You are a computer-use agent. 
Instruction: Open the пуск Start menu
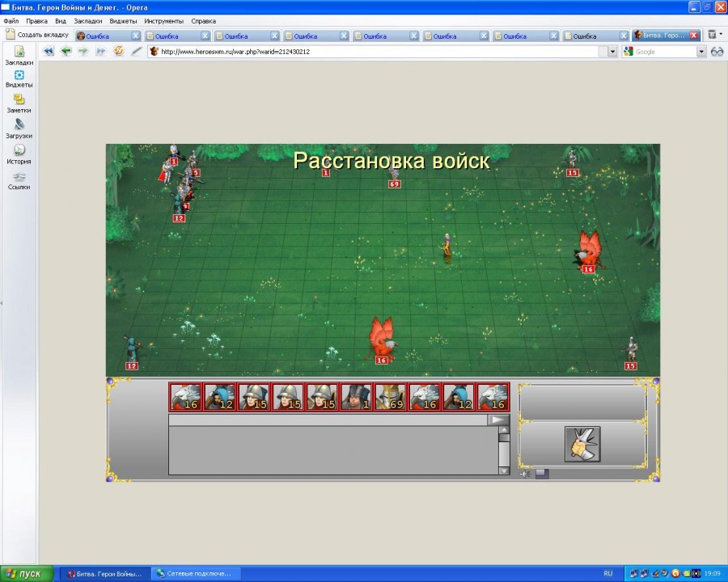[x=27, y=574]
